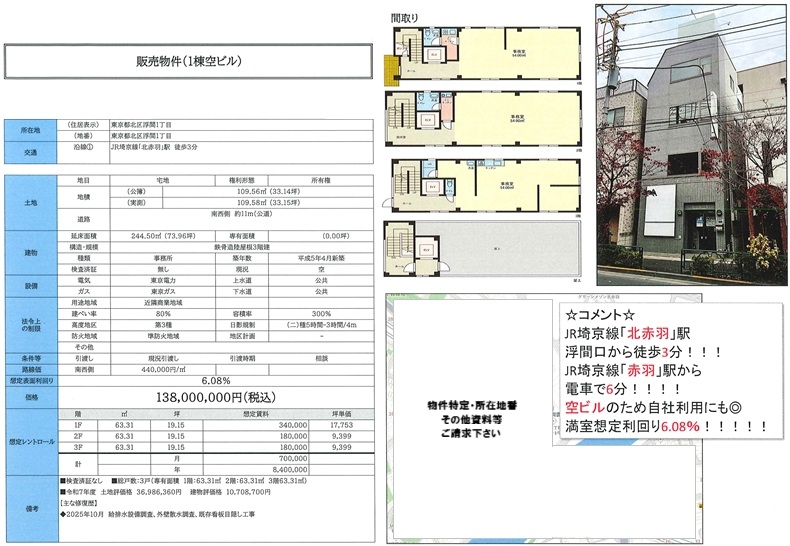
Task: Select the 建物 section header cell
Action: pos(31,253)
